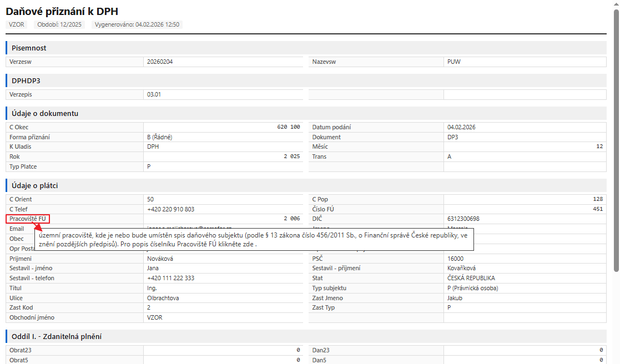
Task: Click the Sestavil - telefon number field
Action: 223,278
